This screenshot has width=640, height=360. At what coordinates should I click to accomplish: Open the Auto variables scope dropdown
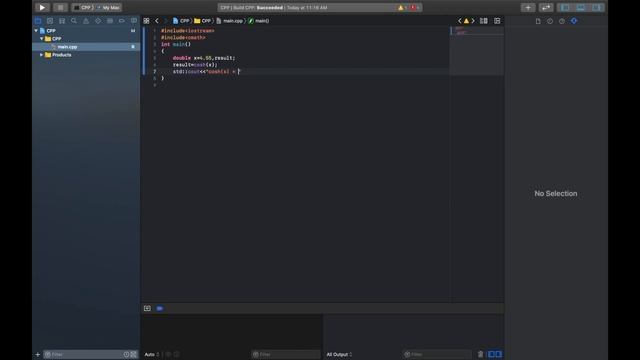(x=151, y=354)
